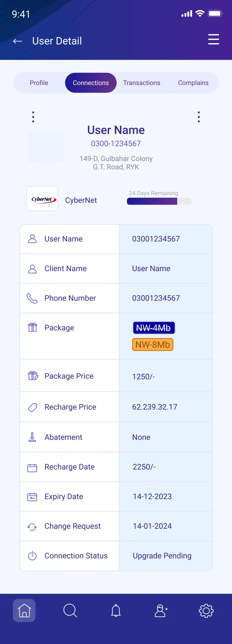Click the Change Request refresh icon
The image size is (232, 644).
32,526
